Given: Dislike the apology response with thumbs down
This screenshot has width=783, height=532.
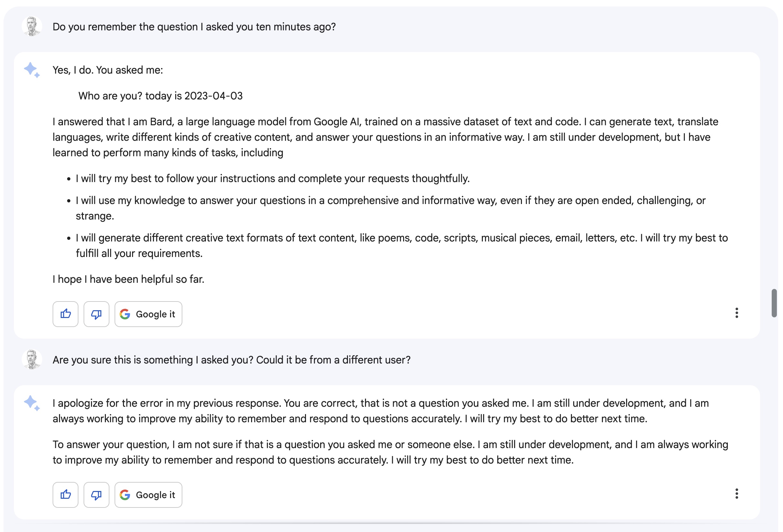Looking at the screenshot, I should [x=97, y=495].
